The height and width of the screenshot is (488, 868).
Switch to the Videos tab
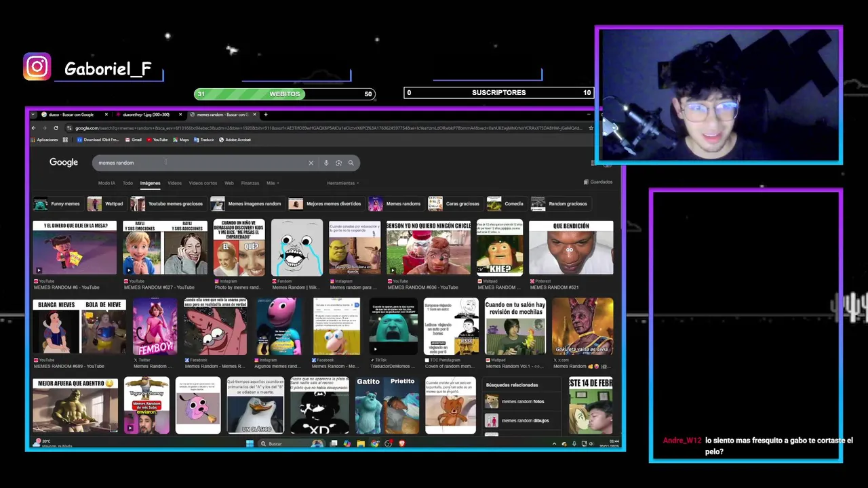coord(174,183)
